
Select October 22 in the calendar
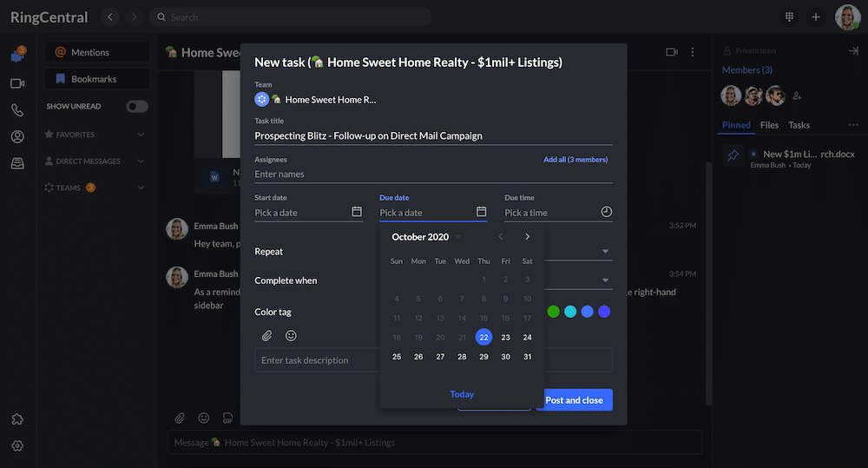(x=483, y=337)
